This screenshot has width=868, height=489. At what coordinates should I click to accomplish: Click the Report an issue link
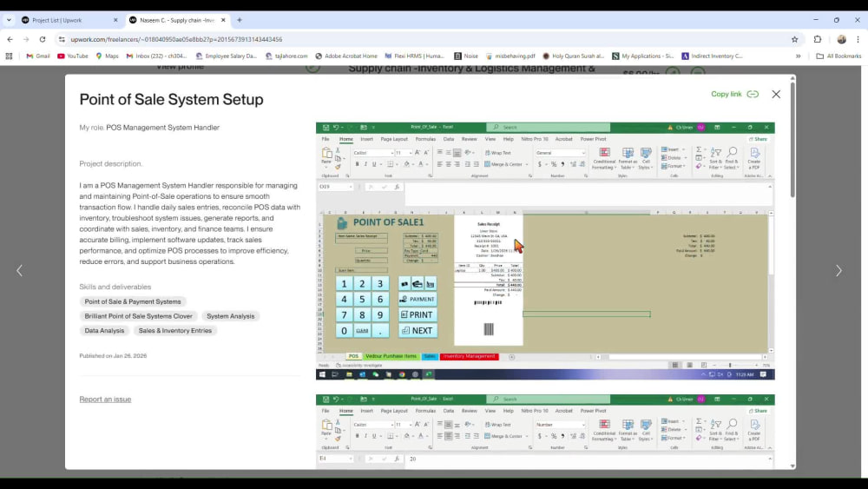[105, 400]
